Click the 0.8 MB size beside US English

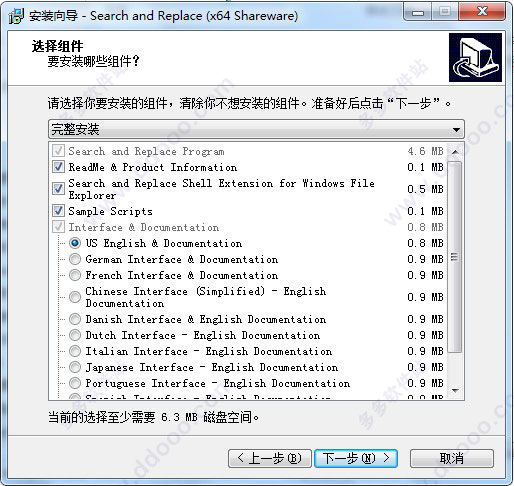click(425, 243)
